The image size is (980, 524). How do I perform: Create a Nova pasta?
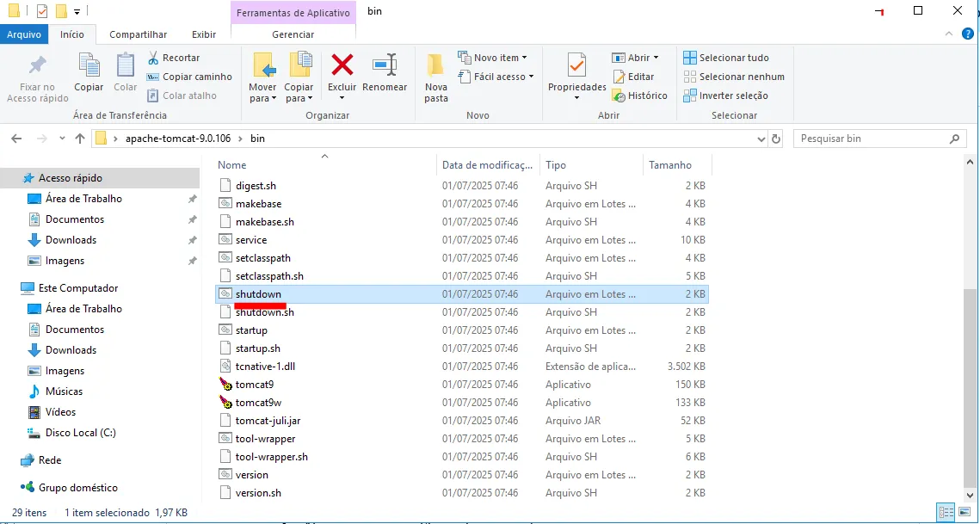point(436,77)
